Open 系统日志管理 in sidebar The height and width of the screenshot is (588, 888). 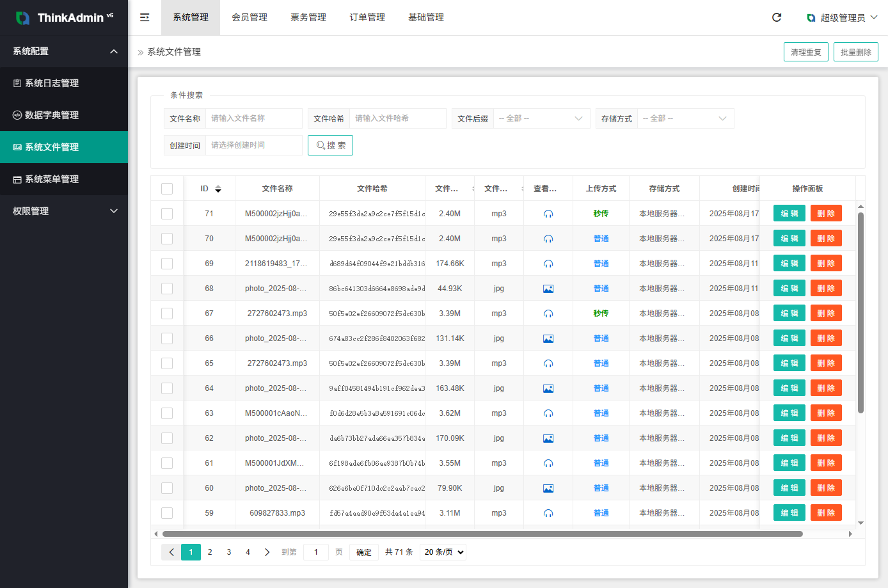pos(64,83)
